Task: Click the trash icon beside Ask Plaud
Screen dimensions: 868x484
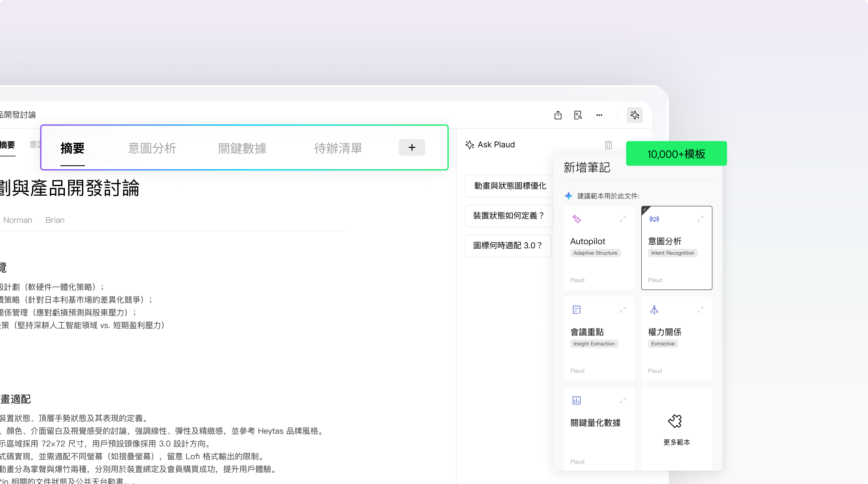Action: (x=608, y=145)
